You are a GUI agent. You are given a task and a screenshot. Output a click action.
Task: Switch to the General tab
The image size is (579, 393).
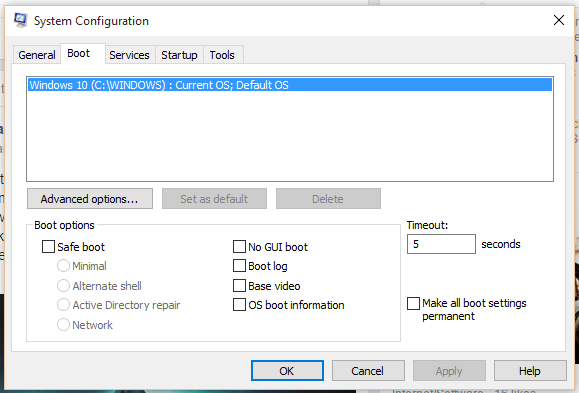[x=37, y=55]
